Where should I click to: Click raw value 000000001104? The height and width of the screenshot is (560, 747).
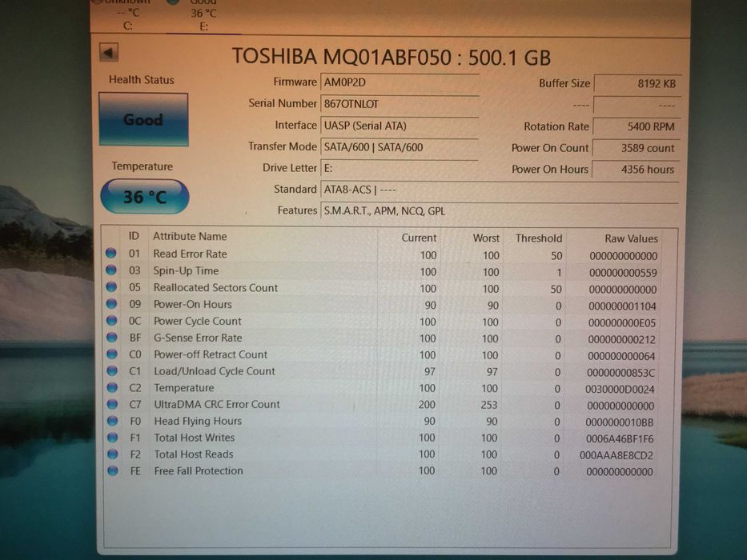click(622, 306)
